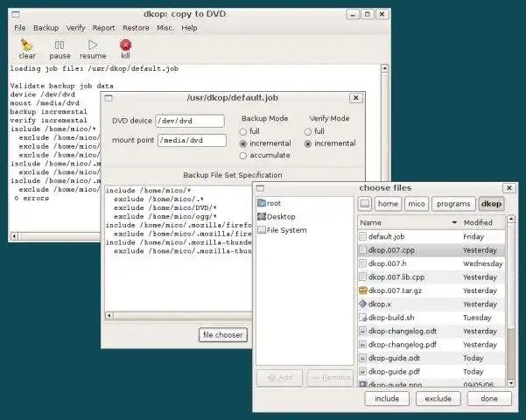
Task: Click the 'exclude /home/mico/DVD/*' spec line
Action: (x=165, y=207)
